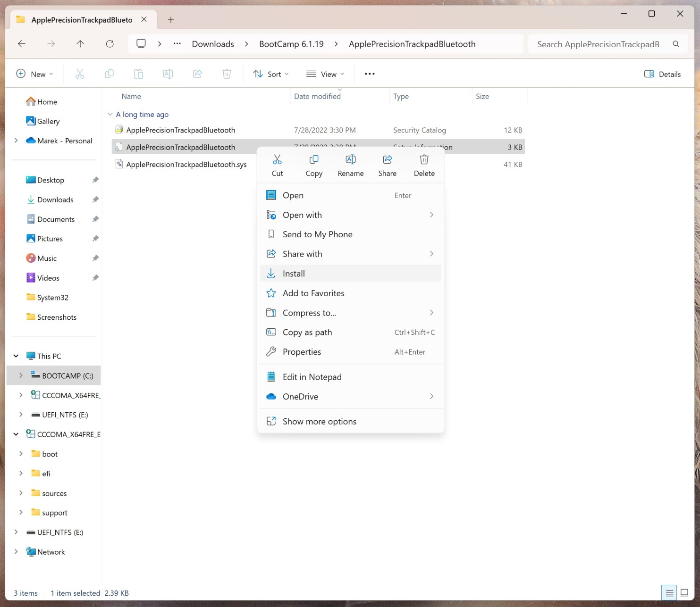Open Properties from context menu
Screen dimensions: 700x607
[351, 352]
